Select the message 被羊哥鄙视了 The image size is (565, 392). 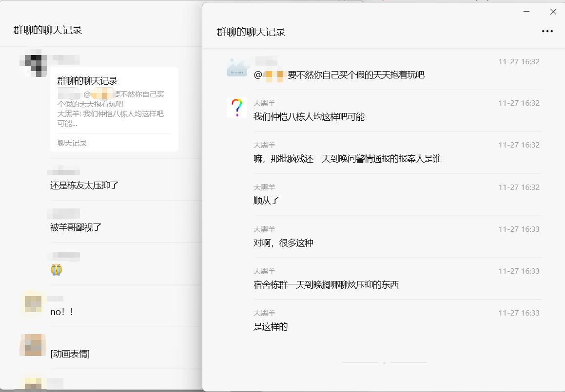click(x=76, y=227)
